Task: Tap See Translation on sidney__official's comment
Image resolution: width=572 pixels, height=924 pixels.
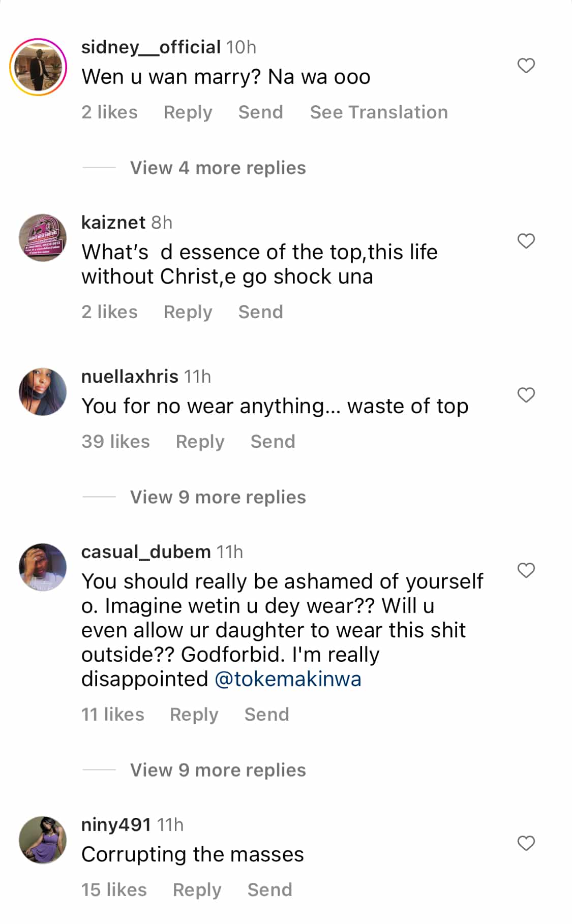Action: (379, 112)
